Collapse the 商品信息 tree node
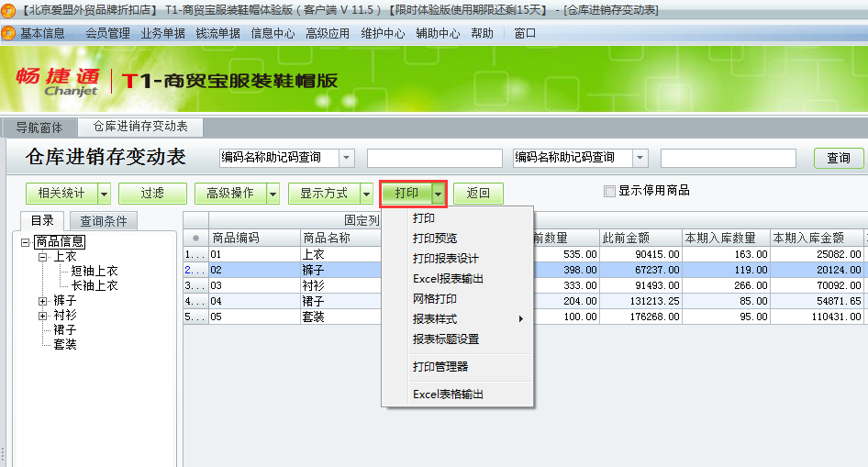Image resolution: width=868 pixels, height=467 pixels. (x=25, y=242)
